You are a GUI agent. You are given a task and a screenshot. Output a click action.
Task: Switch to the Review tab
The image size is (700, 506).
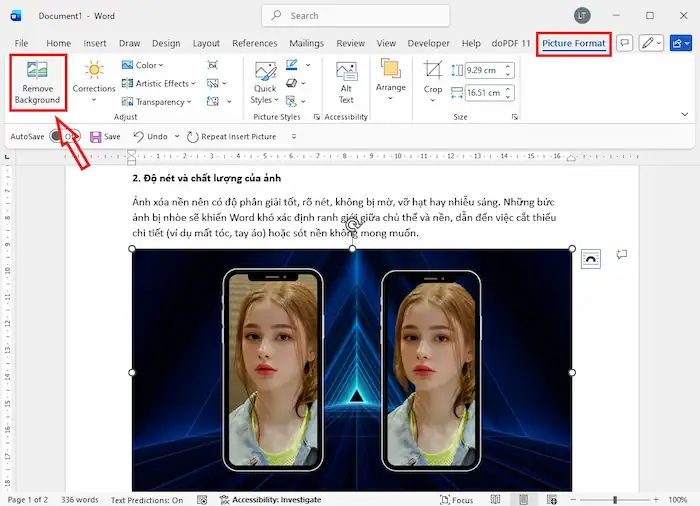point(350,43)
